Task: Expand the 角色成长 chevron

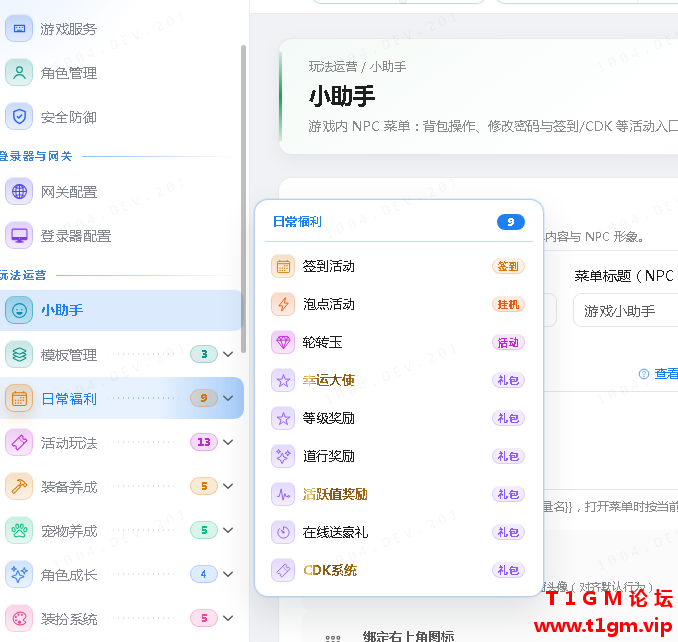Action: pos(228,575)
